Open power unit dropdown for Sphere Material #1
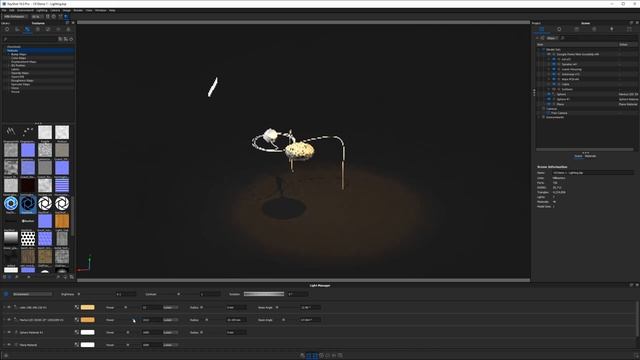Image resolution: width=640 pixels, height=360 pixels. click(171, 332)
